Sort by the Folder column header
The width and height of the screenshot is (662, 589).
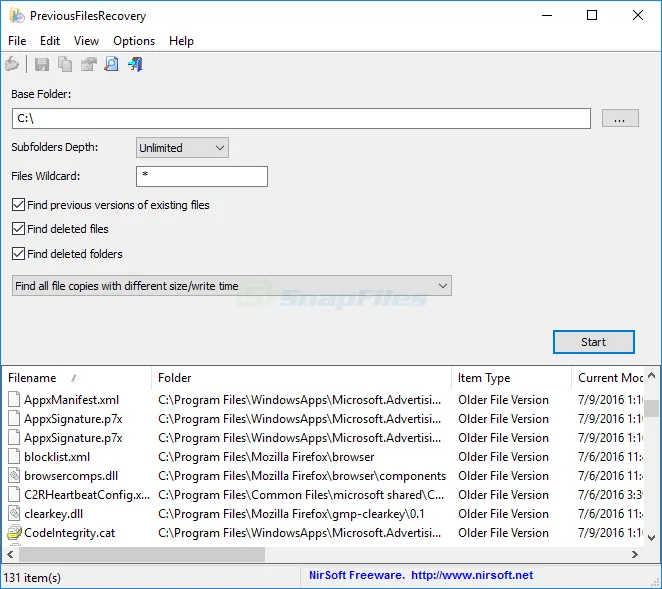click(301, 378)
